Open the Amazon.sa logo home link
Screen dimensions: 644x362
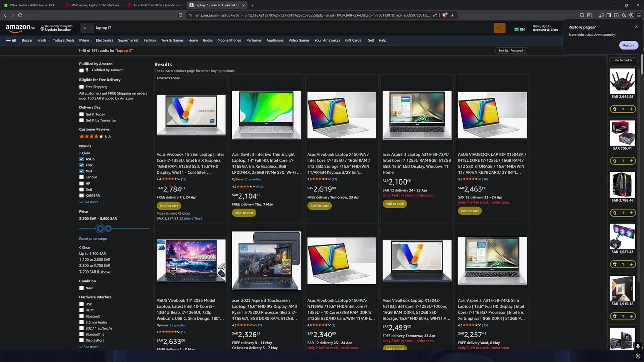[20, 28]
